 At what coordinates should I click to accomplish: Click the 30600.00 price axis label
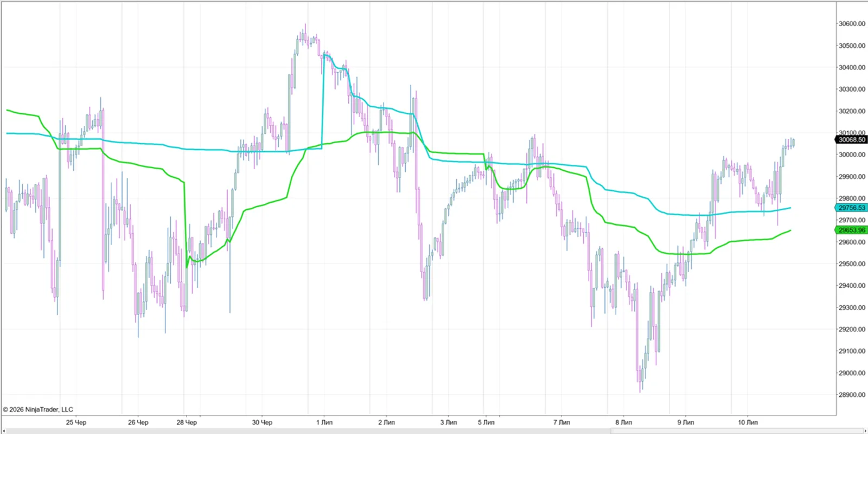click(x=852, y=24)
